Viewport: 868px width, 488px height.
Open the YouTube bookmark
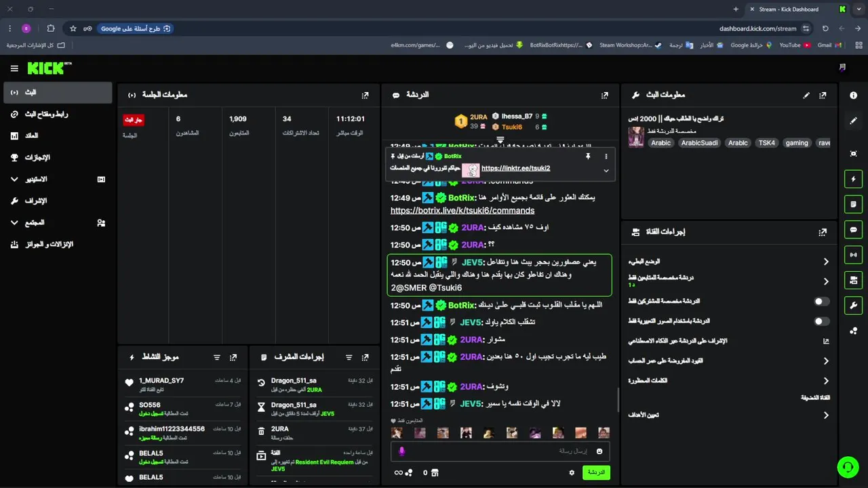click(795, 45)
